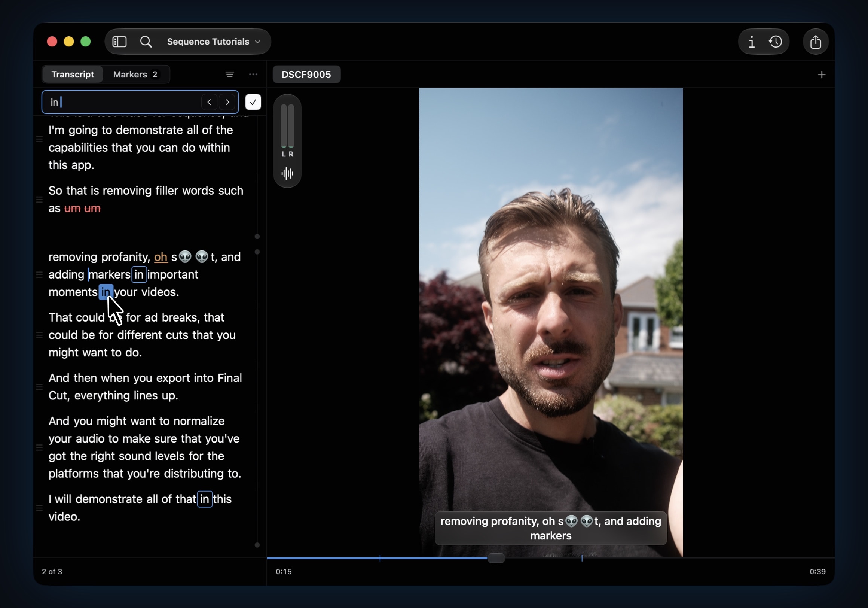Select the DSCF9005 clip tab
This screenshot has height=608, width=868.
pos(306,75)
